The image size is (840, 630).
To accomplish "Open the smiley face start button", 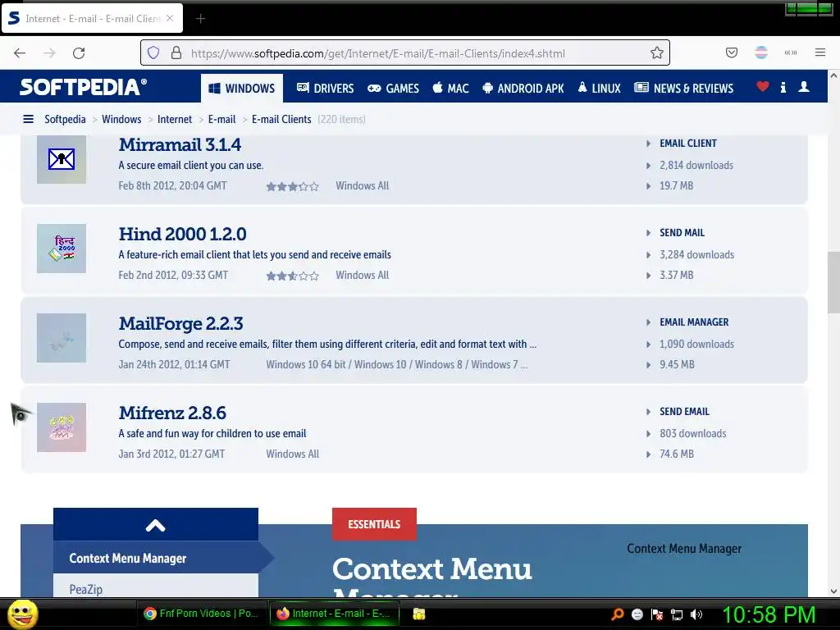I will click(22, 614).
